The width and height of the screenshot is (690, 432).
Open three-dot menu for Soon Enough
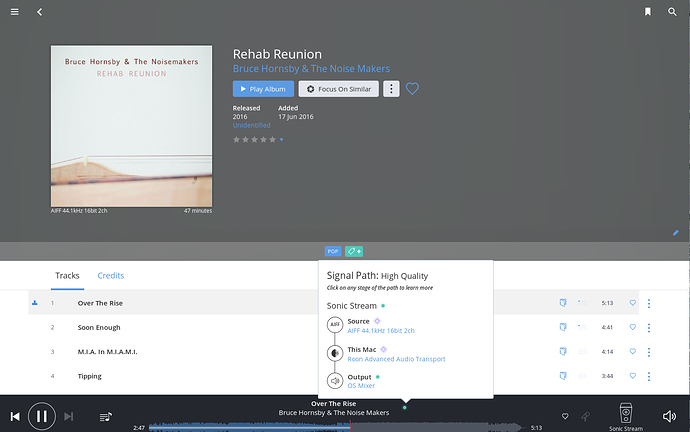tap(649, 328)
